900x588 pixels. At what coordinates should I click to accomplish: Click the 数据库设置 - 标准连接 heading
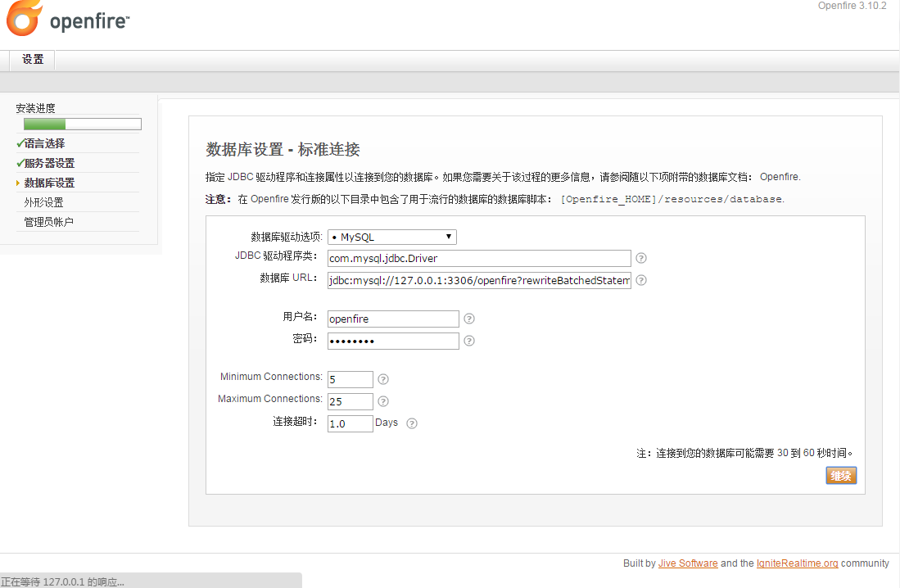(x=283, y=150)
